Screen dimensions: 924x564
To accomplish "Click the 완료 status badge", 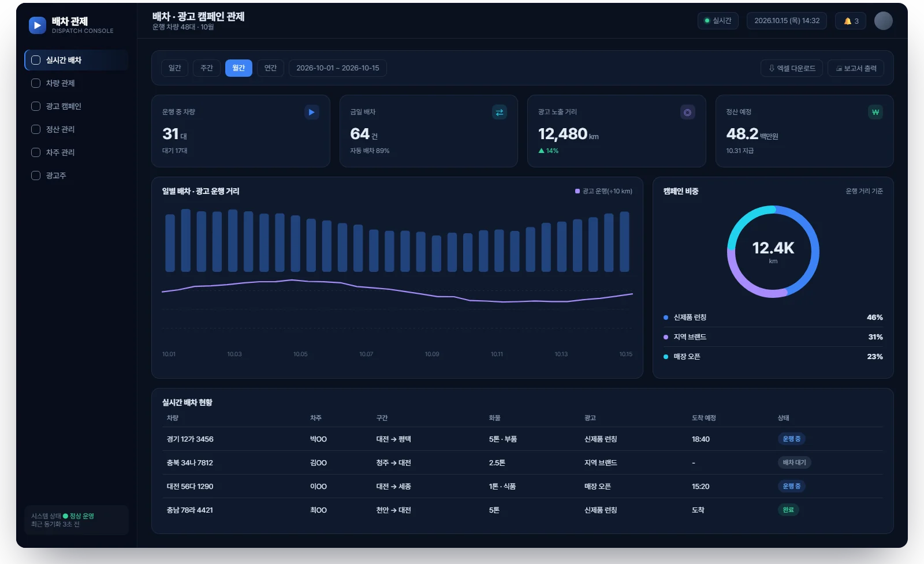I will [x=788, y=510].
